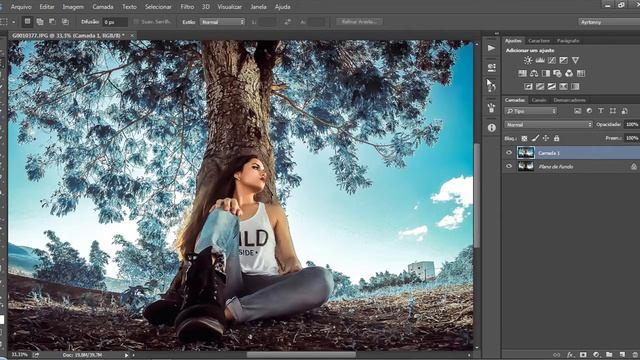Screen dimensions: 640x360
Task: Click the link layers icon
Action: click(x=556, y=355)
